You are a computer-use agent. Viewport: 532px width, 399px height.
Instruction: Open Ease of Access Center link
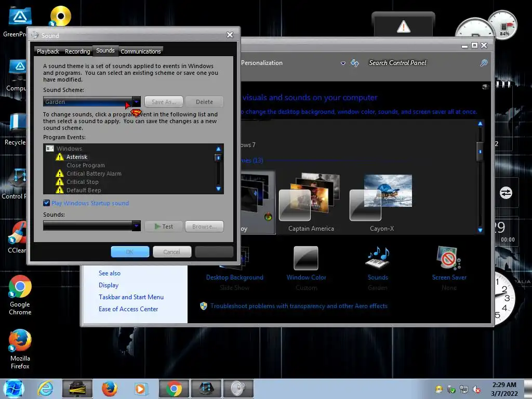click(x=128, y=309)
